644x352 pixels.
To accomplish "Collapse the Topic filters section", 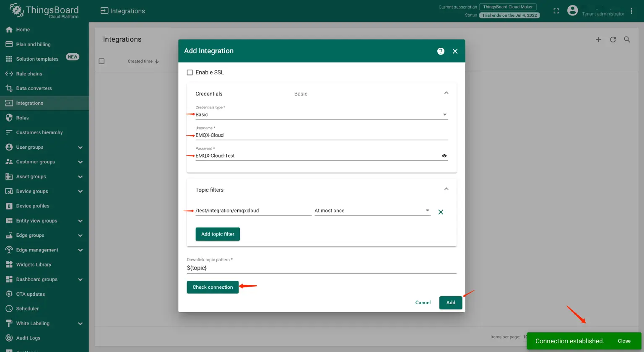I will (446, 189).
